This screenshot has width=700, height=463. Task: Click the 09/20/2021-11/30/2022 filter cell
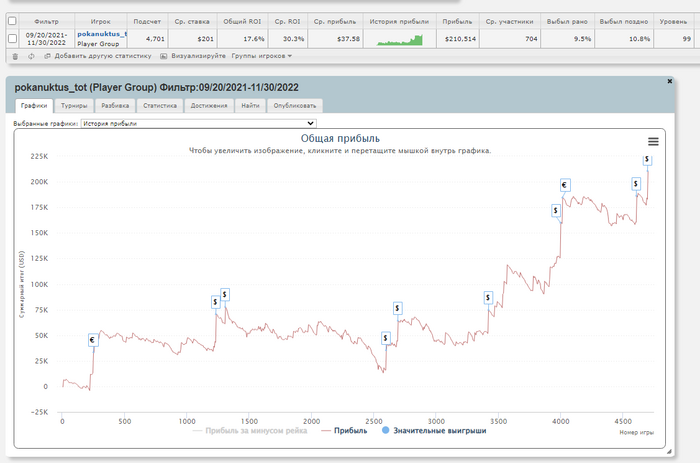[46, 39]
